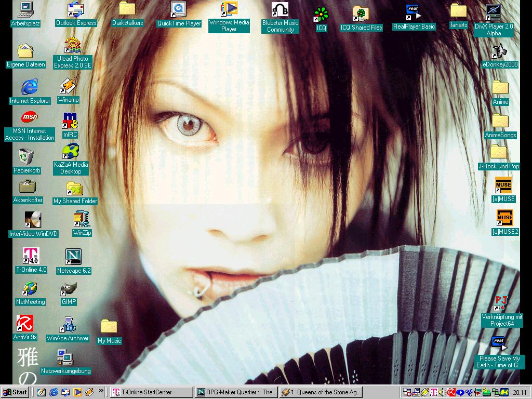Launch Internet Explorer from quick launch bar
This screenshot has width=532, height=399.
point(54,392)
